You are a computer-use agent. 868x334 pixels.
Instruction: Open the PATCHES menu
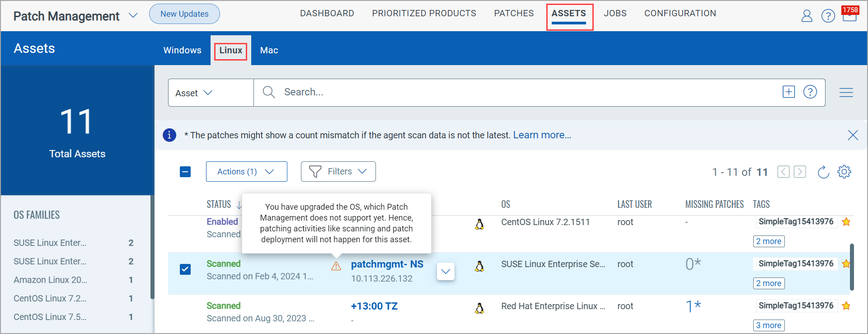point(514,14)
